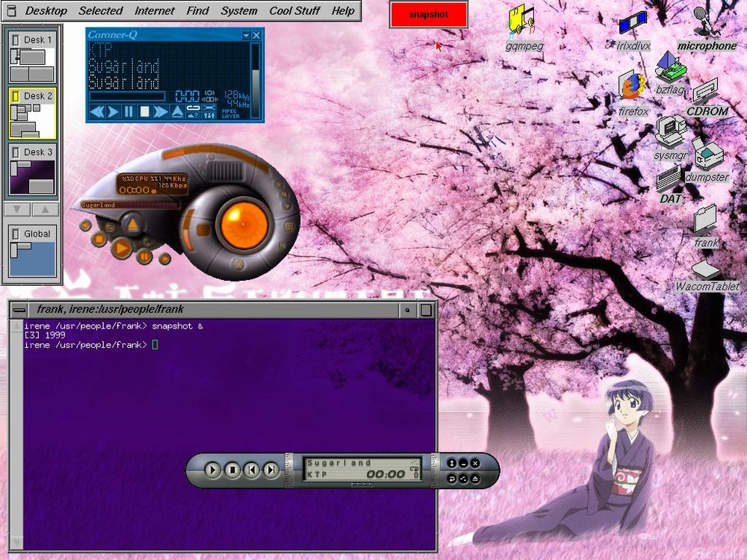Open the WacomTablet desktop icon

click(x=707, y=276)
